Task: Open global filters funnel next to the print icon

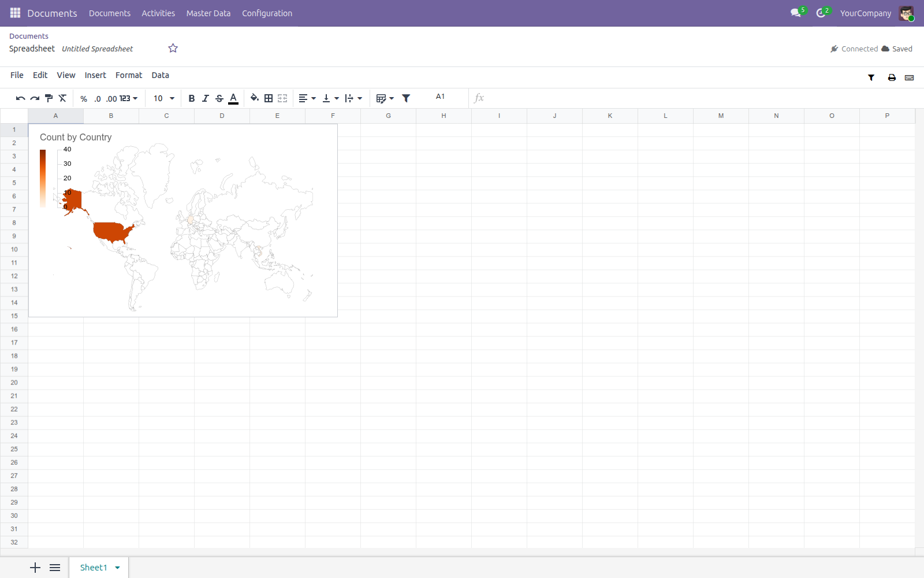Action: 871,77
